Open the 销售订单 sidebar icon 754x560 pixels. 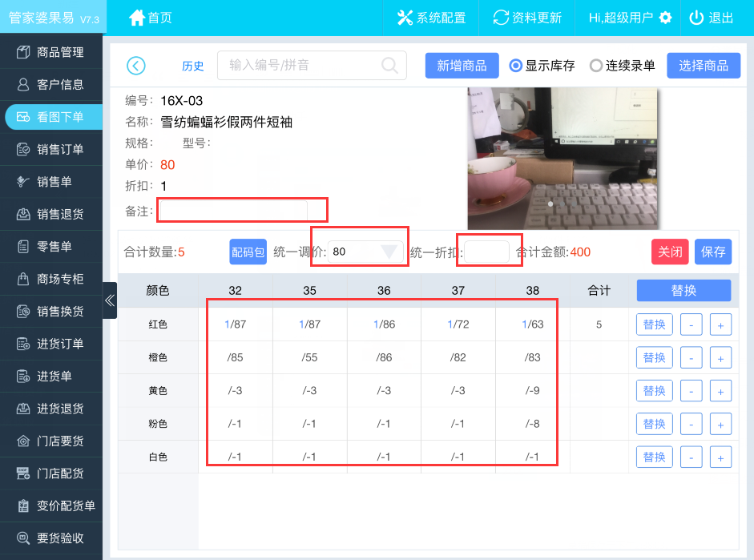click(x=23, y=150)
